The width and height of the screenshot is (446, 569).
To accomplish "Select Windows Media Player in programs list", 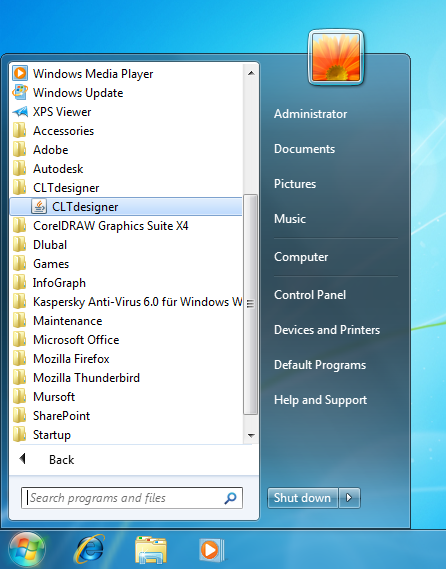I will click(x=126, y=74).
